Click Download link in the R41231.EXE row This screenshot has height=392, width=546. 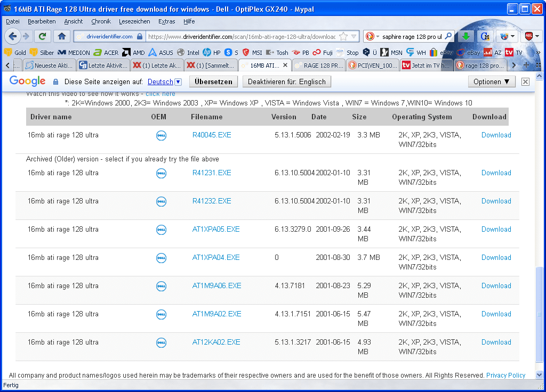pos(496,173)
